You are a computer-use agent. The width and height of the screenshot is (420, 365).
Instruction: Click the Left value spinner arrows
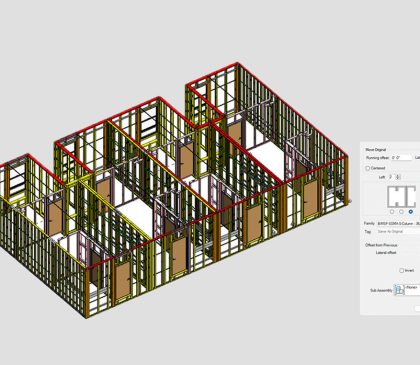[x=398, y=177]
